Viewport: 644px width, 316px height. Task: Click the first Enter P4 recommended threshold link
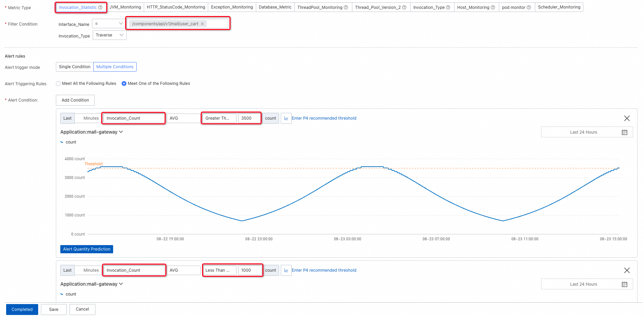point(324,118)
